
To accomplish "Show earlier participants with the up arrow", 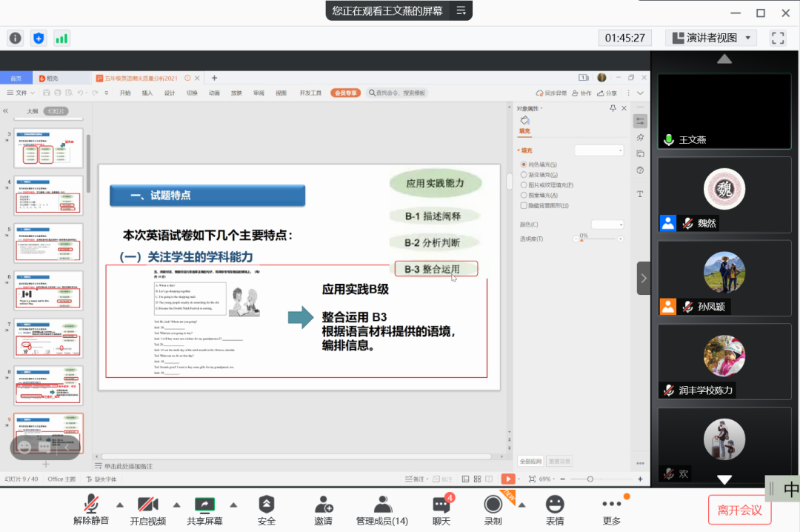I will pyautogui.click(x=724, y=59).
